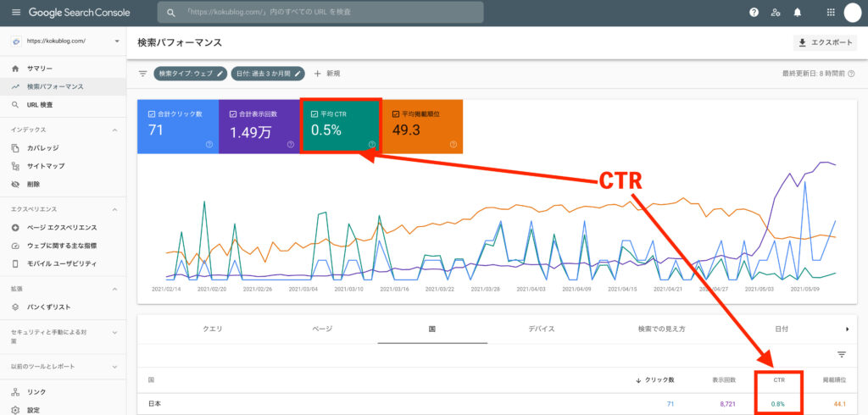The height and width of the screenshot is (415, 868).
Task: Switch to the デバイス tab
Action: [542, 329]
